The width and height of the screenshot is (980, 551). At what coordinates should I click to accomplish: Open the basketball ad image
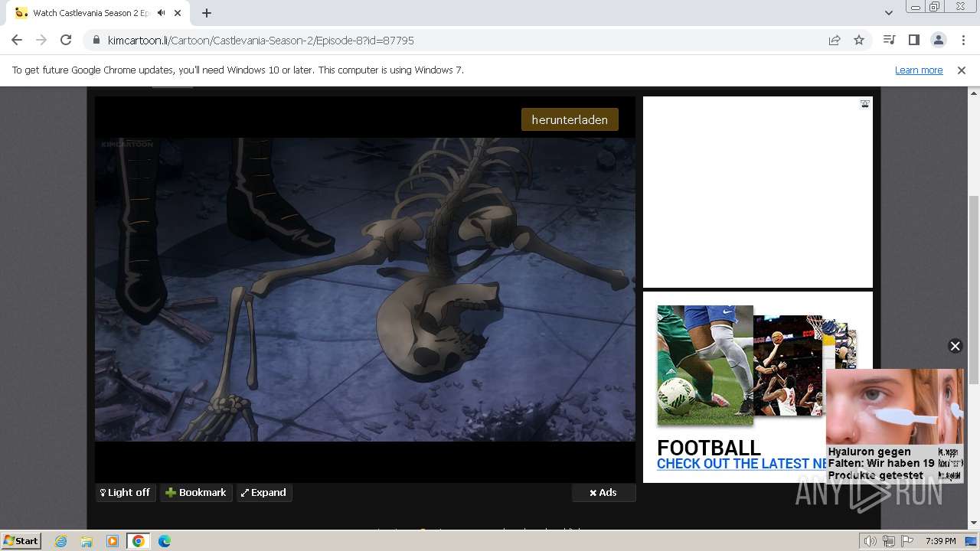[787, 366]
